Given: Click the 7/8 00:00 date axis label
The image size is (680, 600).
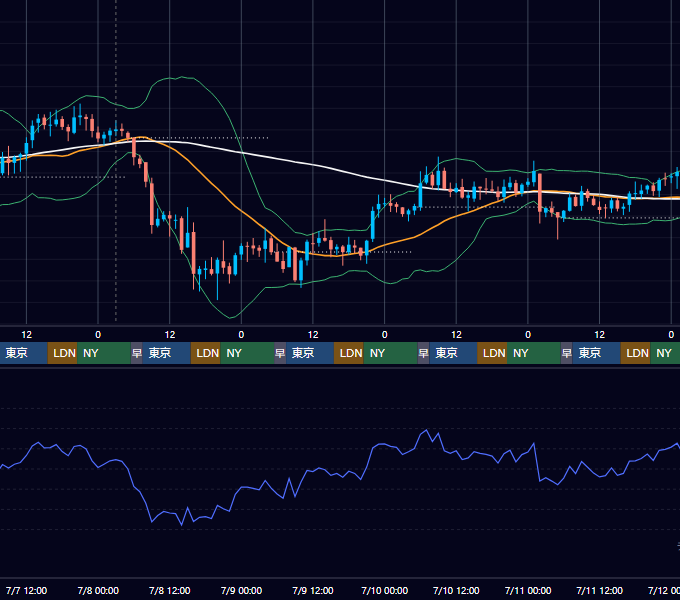Looking at the screenshot, I should 98,590.
